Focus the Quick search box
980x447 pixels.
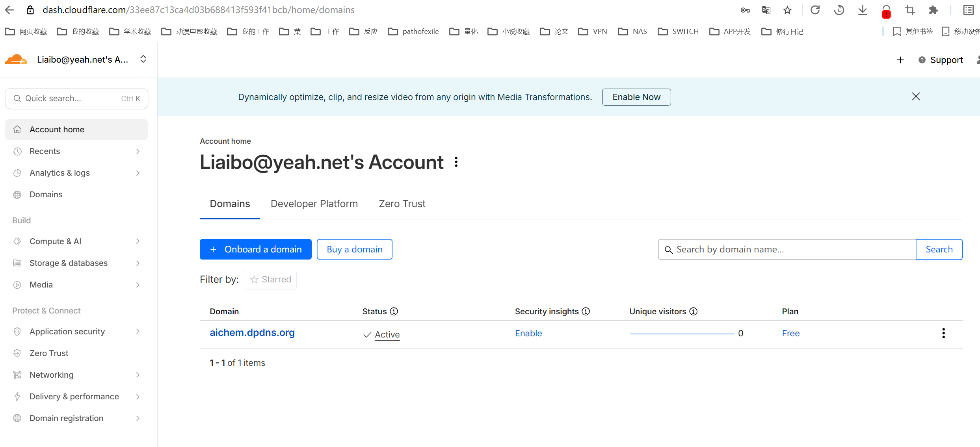(76, 98)
